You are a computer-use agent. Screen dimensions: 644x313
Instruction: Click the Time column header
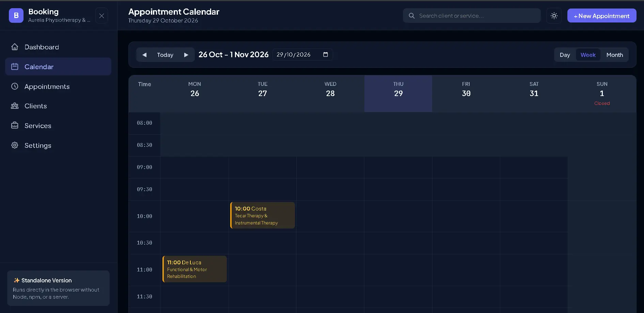point(144,84)
